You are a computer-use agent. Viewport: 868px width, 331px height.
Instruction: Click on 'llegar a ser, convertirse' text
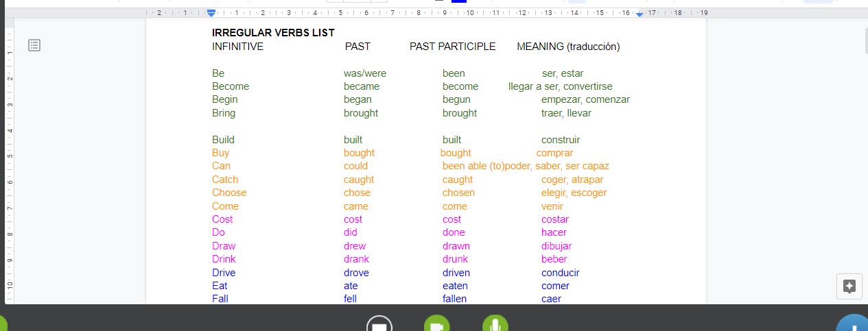560,86
